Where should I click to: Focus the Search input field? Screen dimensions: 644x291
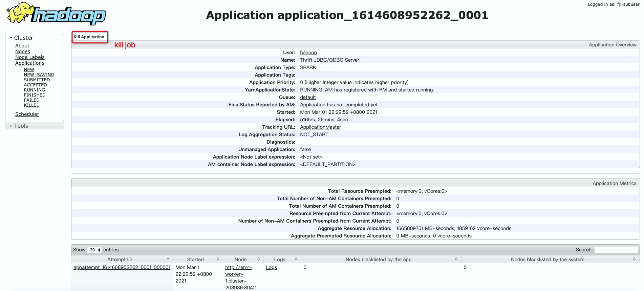[x=616, y=250]
